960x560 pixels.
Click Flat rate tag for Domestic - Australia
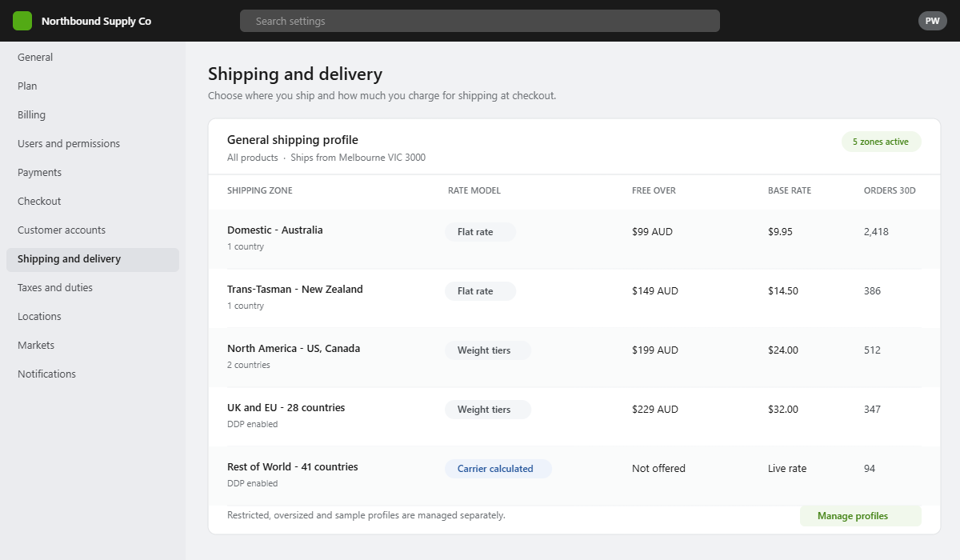point(480,232)
